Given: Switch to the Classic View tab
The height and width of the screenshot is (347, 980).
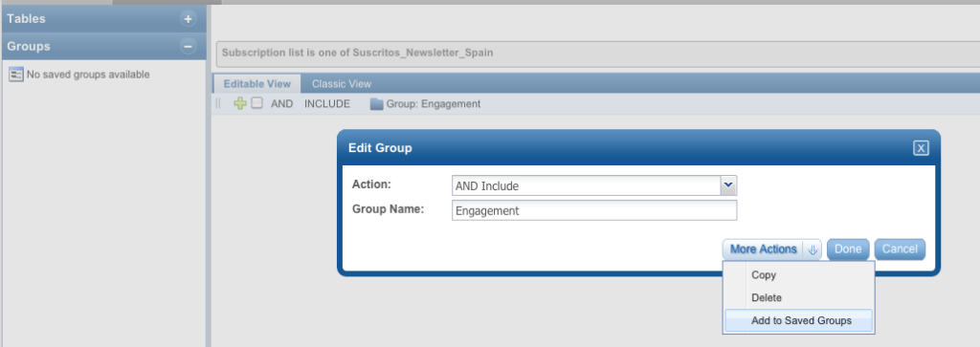Looking at the screenshot, I should tap(342, 83).
